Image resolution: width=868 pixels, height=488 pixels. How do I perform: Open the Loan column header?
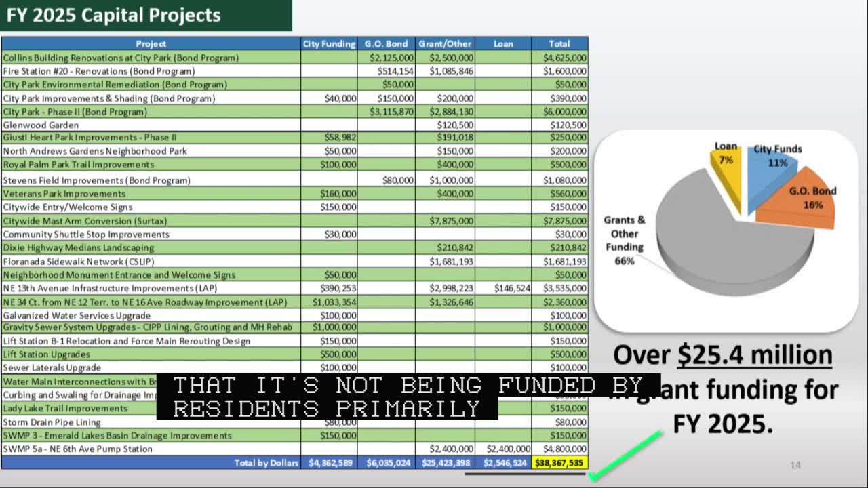[x=504, y=43]
